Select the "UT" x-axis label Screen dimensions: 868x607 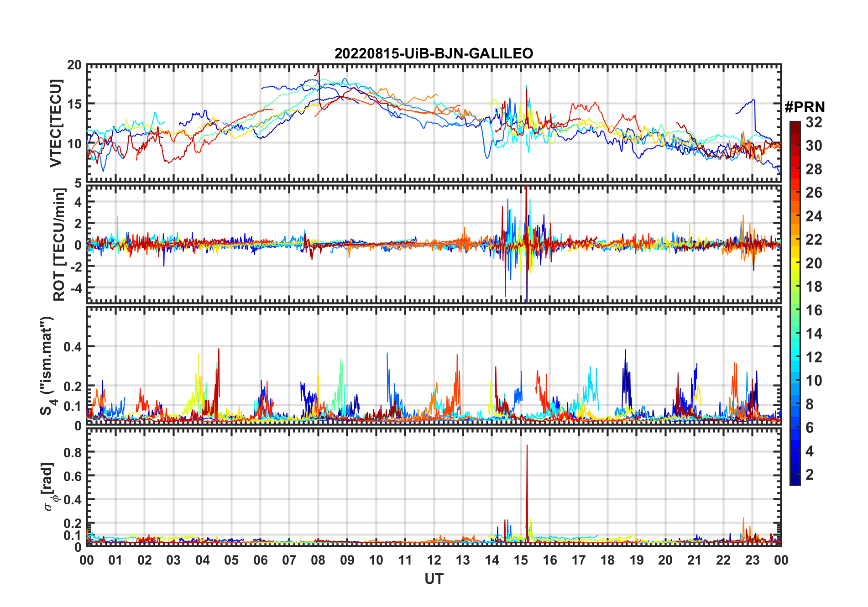434,579
